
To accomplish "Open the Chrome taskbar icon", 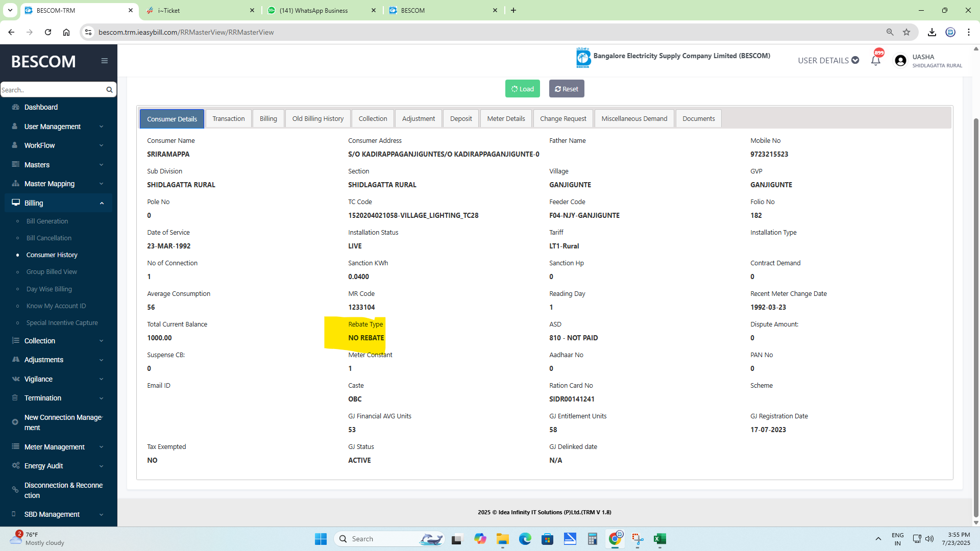I will [615, 539].
